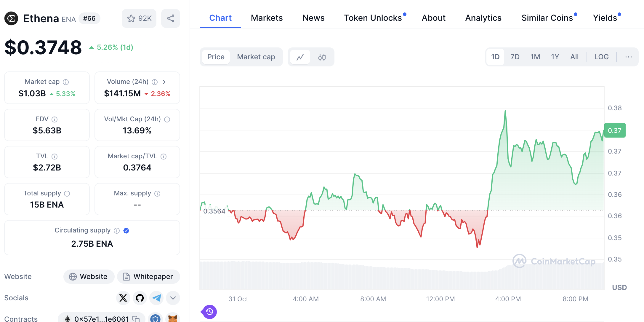The width and height of the screenshot is (644, 322).
Task: Open the GitHub social link
Action: [140, 298]
